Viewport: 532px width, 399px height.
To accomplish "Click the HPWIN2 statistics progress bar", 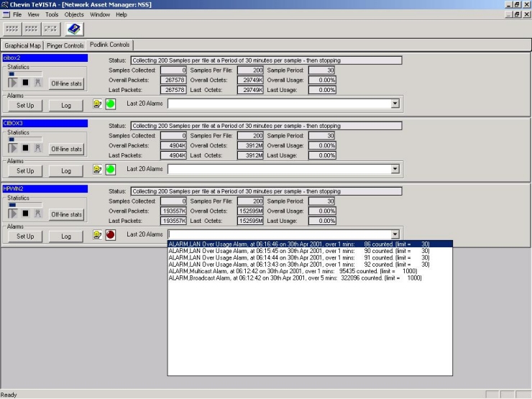I will pos(25,205).
